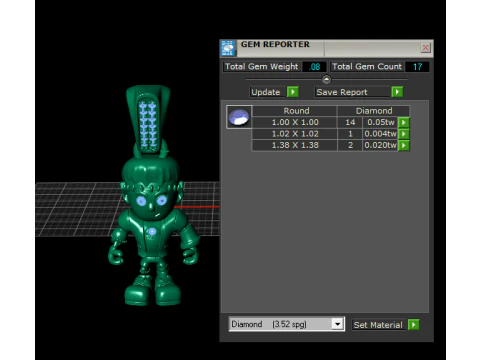Click green arrow for the 0.05tw row
This screenshot has width=480, height=360.
tap(404, 122)
